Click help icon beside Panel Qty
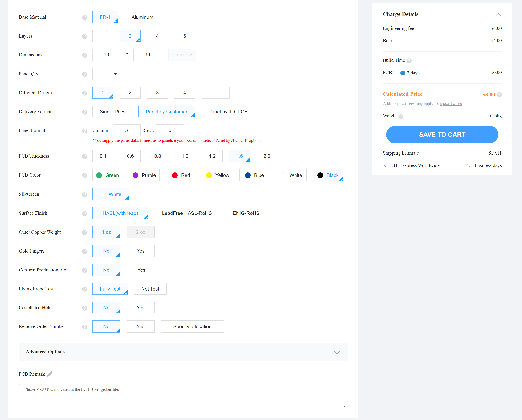 85,74
